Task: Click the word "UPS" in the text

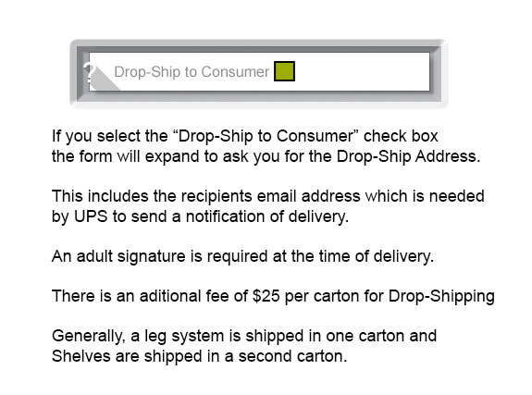Action: pyautogui.click(x=91, y=216)
